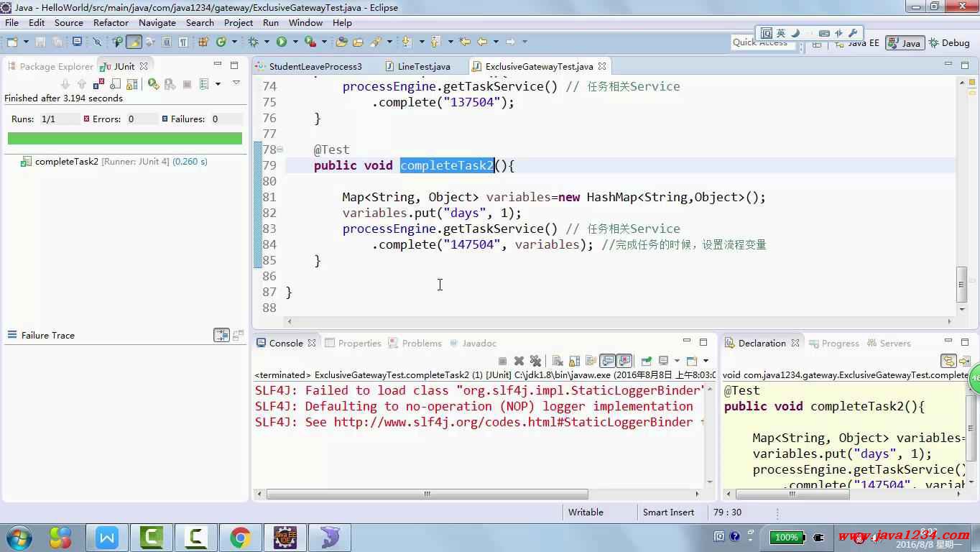Open the Refactor menu

coord(111,22)
